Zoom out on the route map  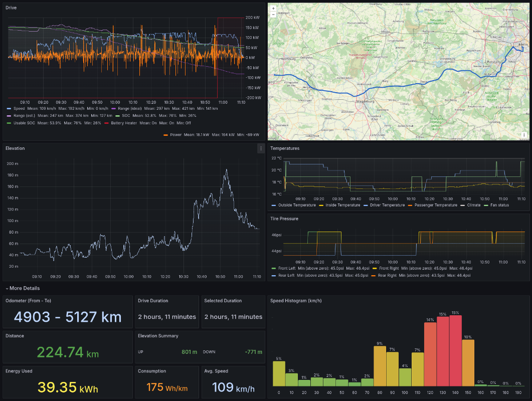pos(273,15)
